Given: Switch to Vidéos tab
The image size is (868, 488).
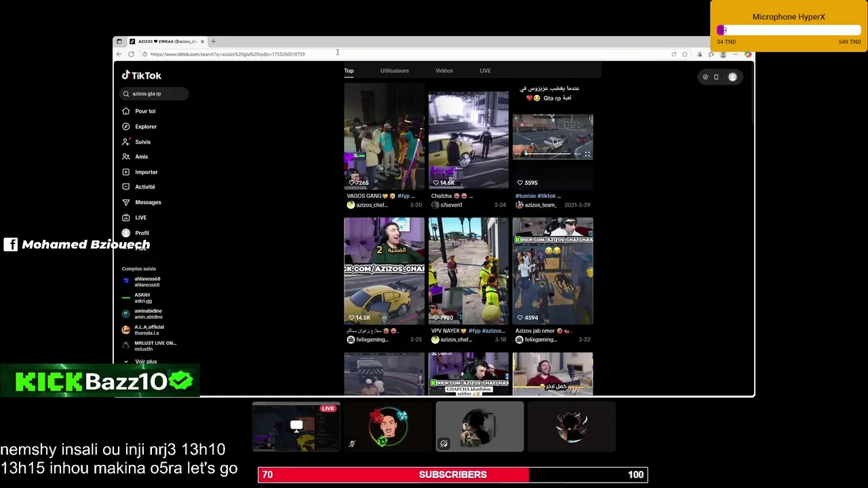Looking at the screenshot, I should click(x=444, y=70).
